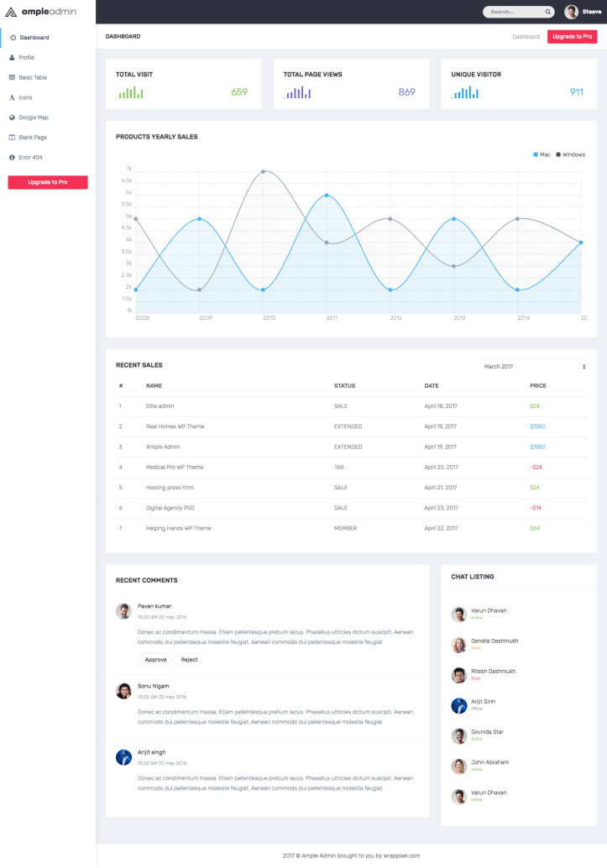Click the search magnifier icon
Viewport: 607px width, 868px height.
pyautogui.click(x=548, y=12)
